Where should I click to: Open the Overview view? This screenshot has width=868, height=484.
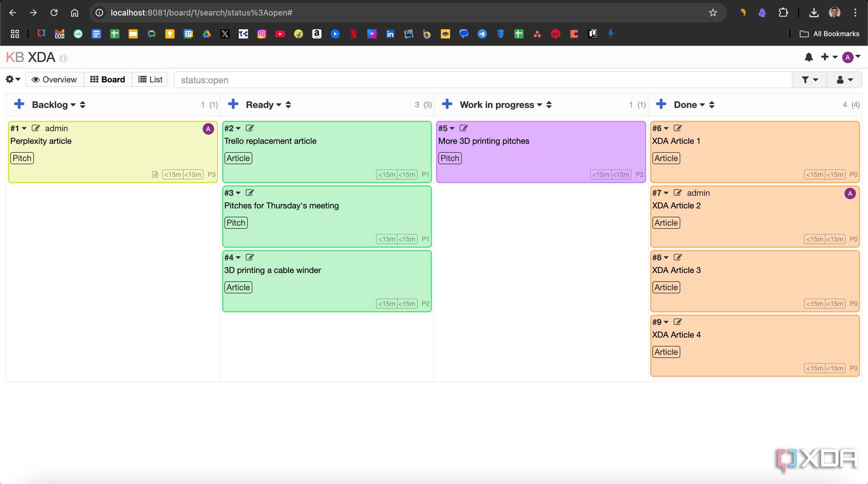coord(55,80)
